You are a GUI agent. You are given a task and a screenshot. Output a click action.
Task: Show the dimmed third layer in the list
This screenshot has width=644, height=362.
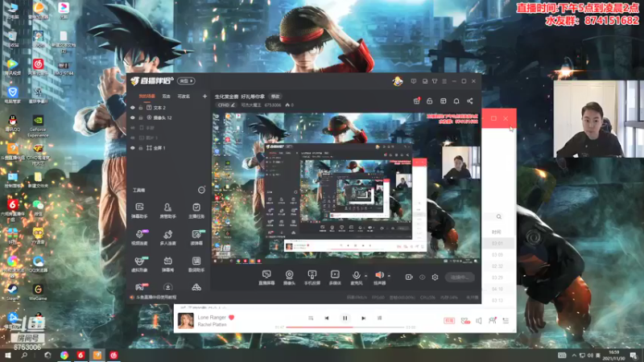tap(133, 128)
